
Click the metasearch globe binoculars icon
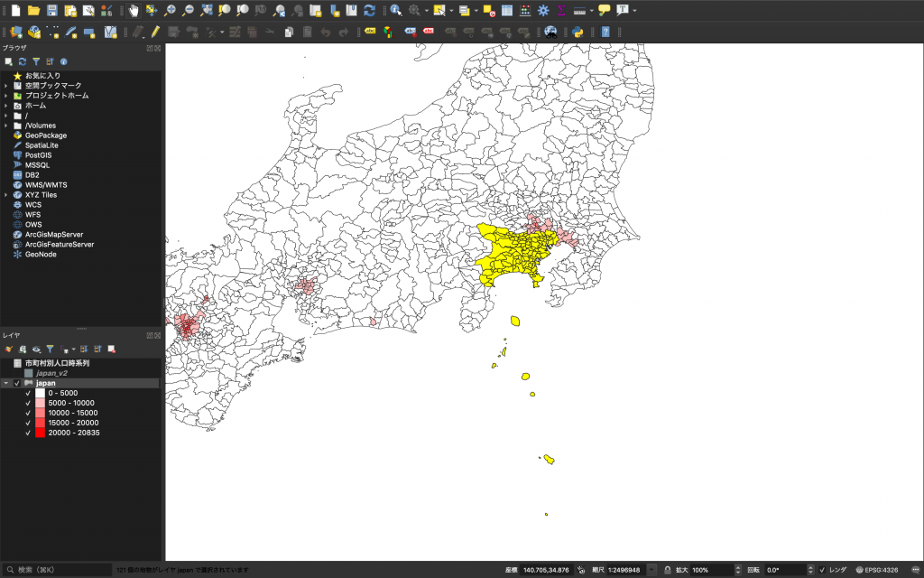click(550, 32)
